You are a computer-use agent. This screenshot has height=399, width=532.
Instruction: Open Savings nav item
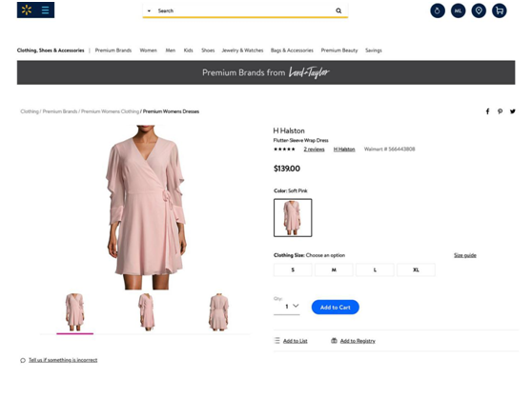pos(374,50)
